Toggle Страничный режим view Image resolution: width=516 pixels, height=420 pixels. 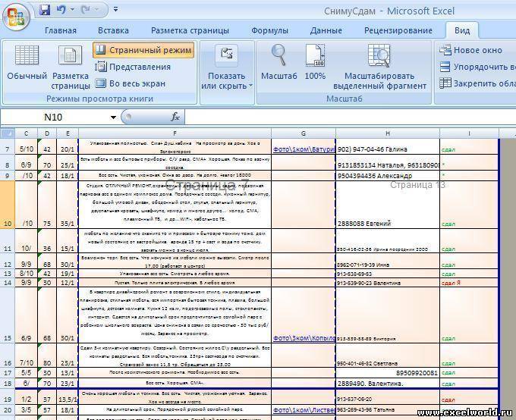pos(143,50)
